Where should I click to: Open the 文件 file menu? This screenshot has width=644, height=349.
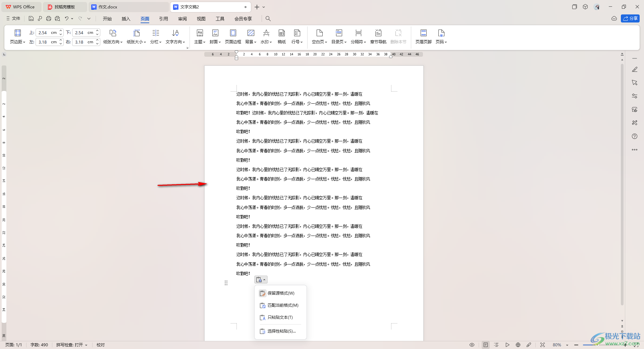point(13,18)
